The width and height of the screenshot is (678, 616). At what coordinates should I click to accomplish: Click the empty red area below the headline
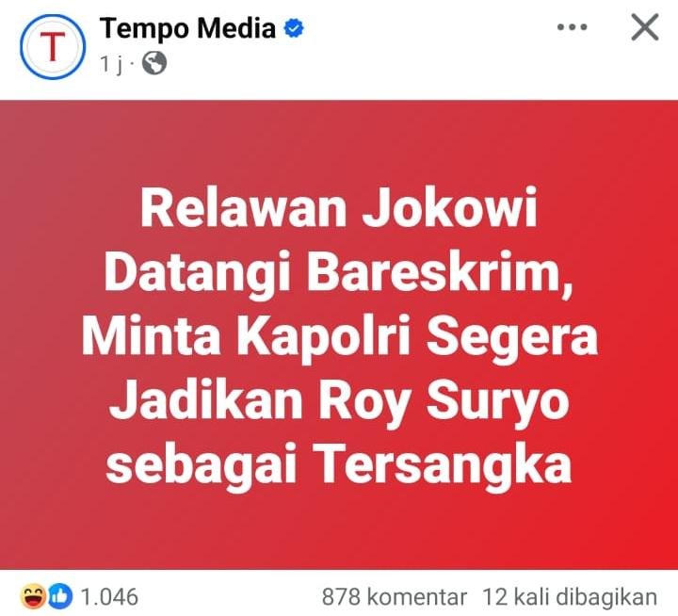pos(339,532)
